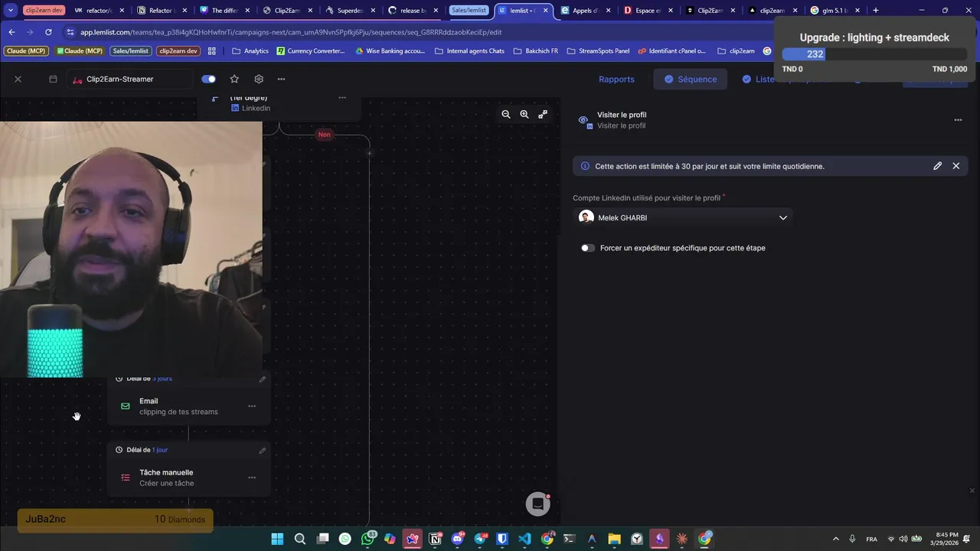The image size is (980, 551).
Task: Open campaign settings gear icon
Action: (259, 79)
